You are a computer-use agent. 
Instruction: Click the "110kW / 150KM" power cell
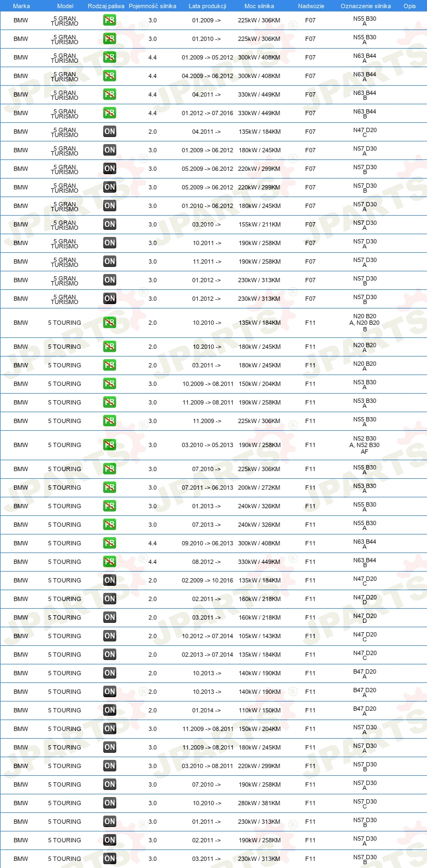click(x=259, y=710)
